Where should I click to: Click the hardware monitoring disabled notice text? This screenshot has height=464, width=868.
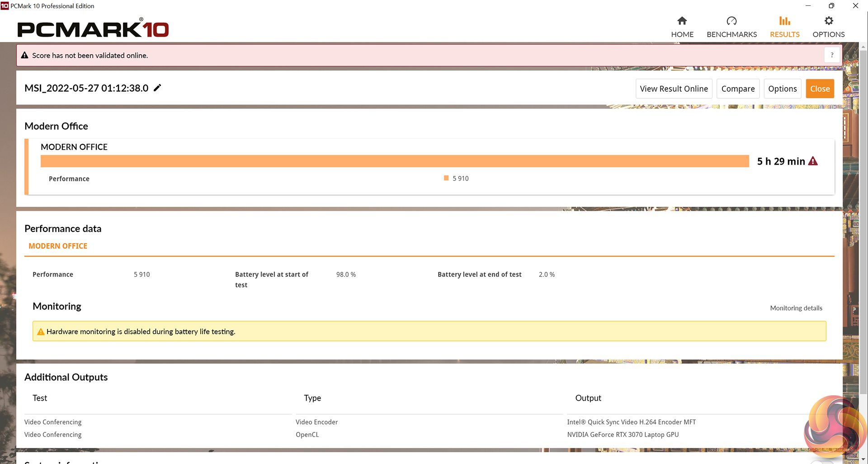pyautogui.click(x=141, y=331)
